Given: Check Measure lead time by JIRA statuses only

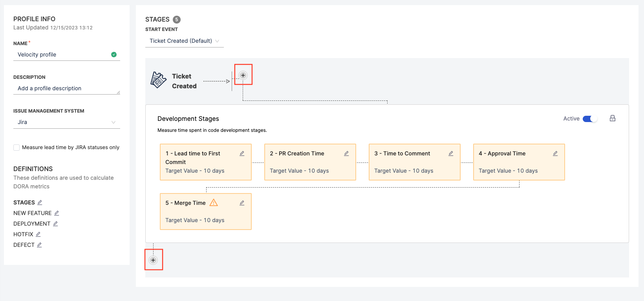Looking at the screenshot, I should (16, 148).
